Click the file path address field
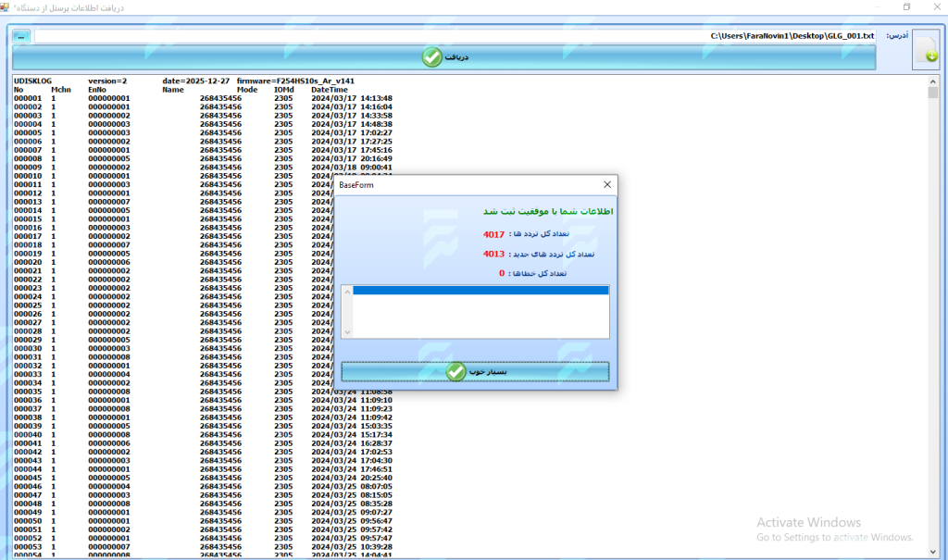Screen dimensions: 948x560 (454, 36)
